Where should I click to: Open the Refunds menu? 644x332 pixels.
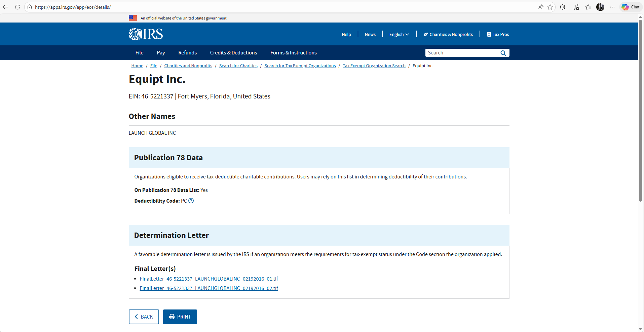click(188, 53)
